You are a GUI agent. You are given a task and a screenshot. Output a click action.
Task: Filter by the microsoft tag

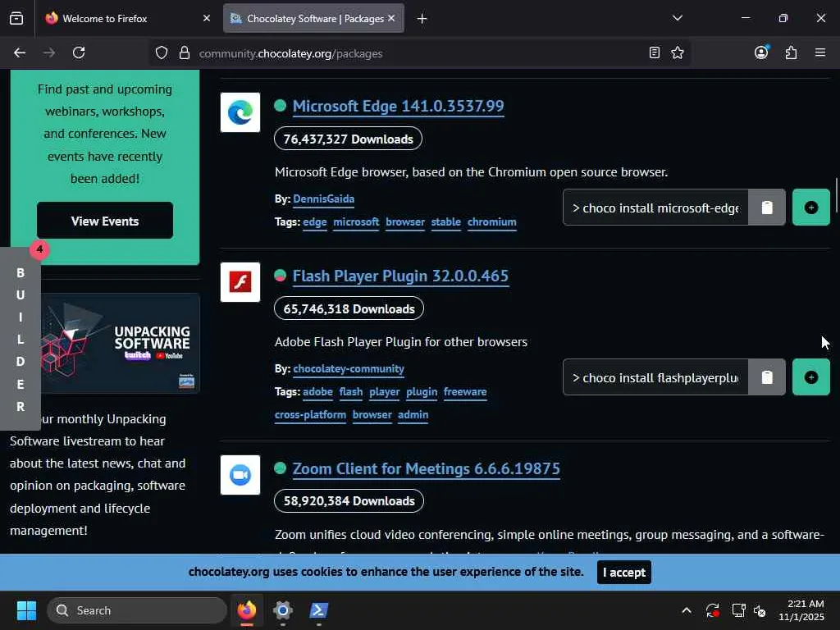(x=356, y=221)
